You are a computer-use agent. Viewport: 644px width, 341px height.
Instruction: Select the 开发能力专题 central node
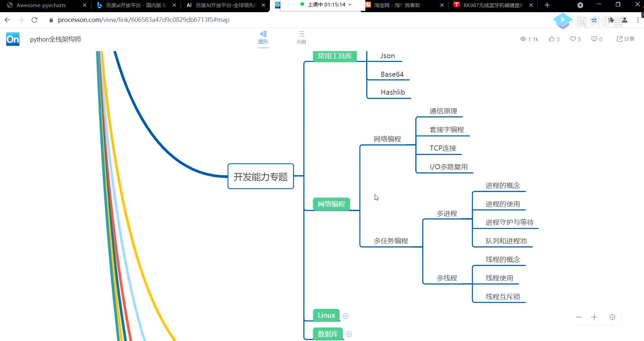coord(261,176)
